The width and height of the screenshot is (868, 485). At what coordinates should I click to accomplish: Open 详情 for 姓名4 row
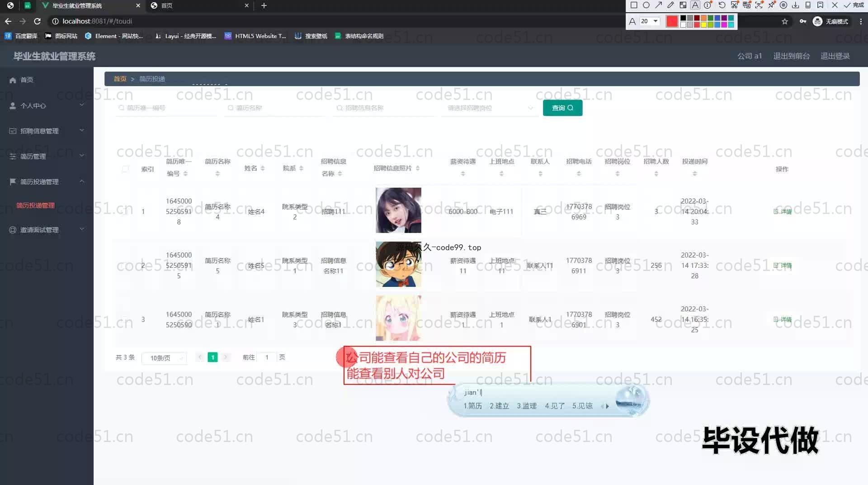[x=783, y=211]
